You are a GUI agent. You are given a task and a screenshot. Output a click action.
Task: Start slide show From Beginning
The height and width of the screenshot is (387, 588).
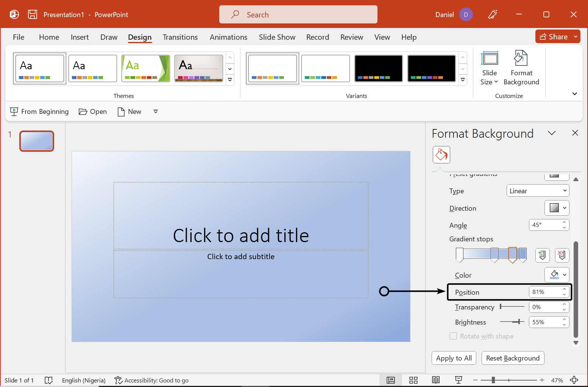pos(39,112)
